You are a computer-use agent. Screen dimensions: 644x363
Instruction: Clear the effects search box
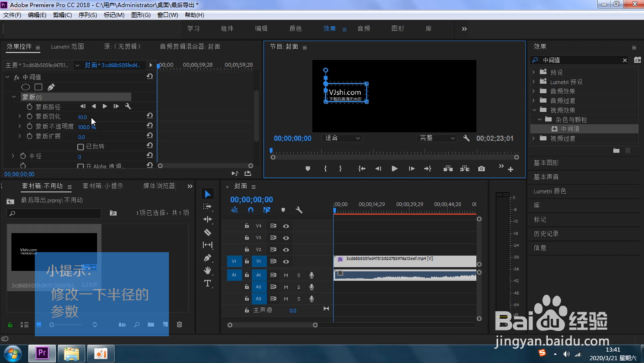625,60
